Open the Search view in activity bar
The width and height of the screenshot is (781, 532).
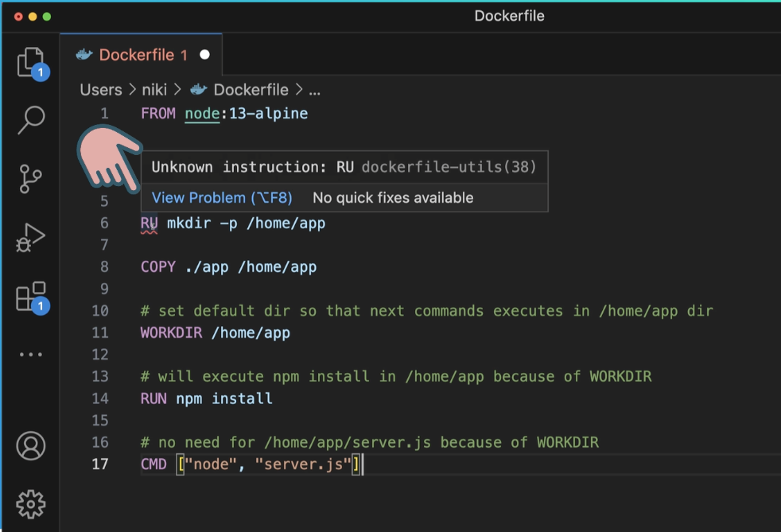pos(31,119)
